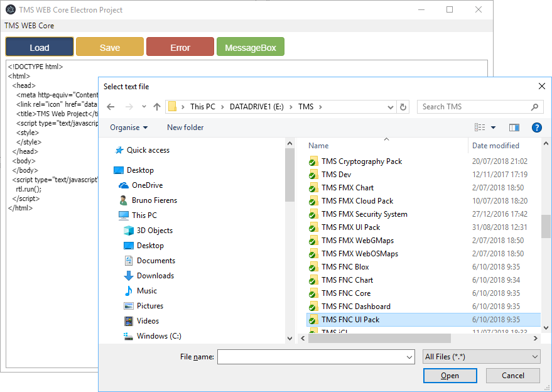Viewport: 552px width, 392px height.
Task: Refresh the TMS folder view
Action: tap(403, 107)
